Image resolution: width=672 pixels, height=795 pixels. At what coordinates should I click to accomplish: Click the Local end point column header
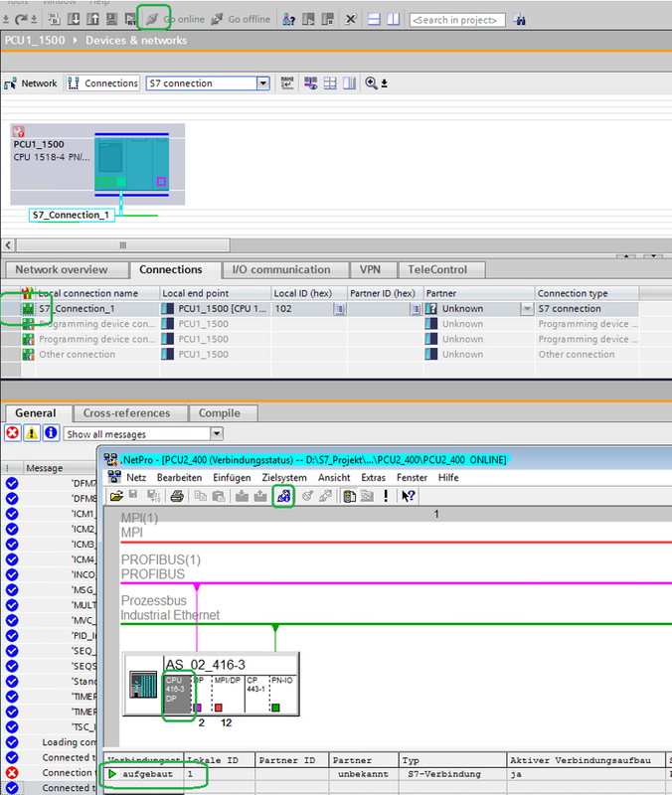point(216,293)
